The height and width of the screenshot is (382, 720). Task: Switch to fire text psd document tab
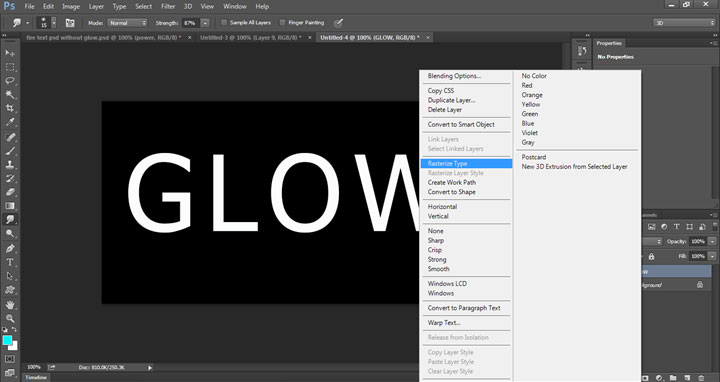tap(103, 38)
